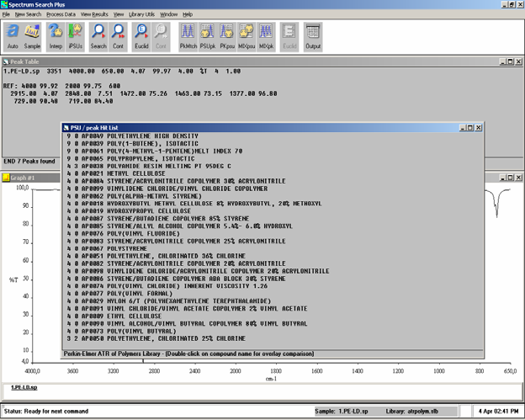Open the Window menu

tap(169, 14)
